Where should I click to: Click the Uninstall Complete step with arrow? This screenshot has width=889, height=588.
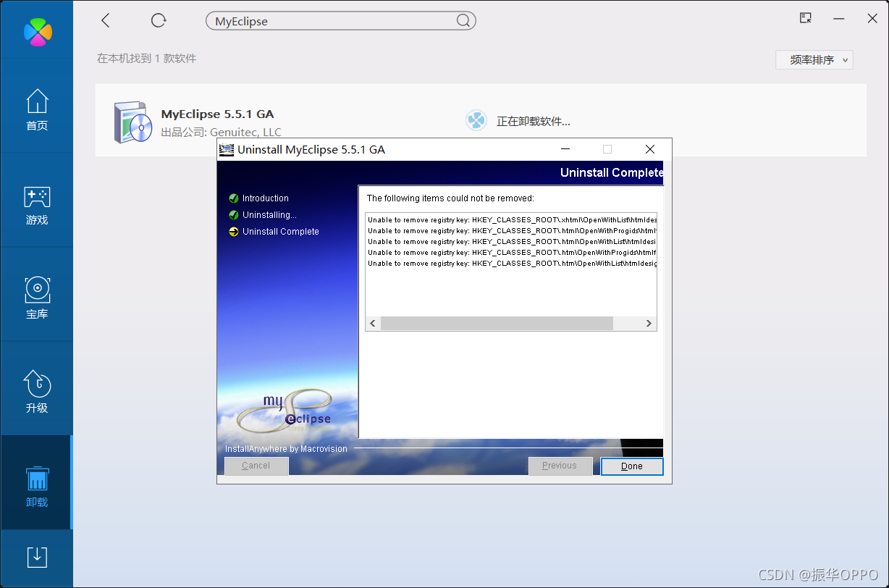(x=281, y=232)
